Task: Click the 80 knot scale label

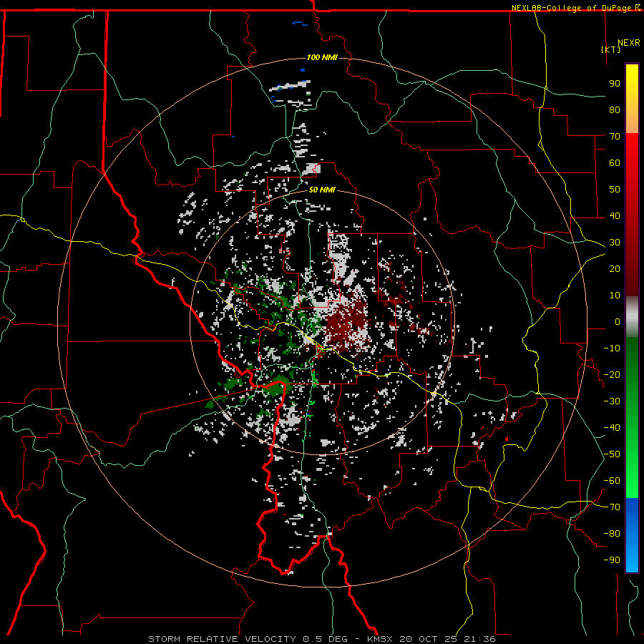Action: tap(615, 109)
